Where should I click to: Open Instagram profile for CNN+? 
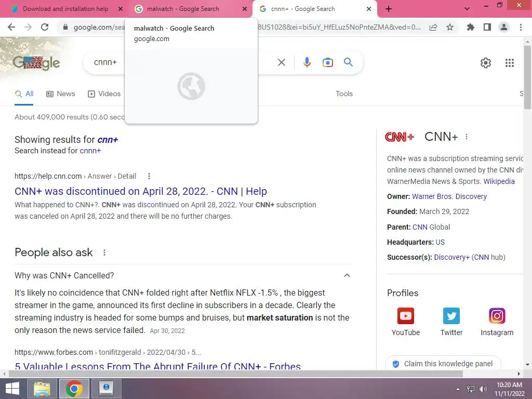[x=497, y=322]
